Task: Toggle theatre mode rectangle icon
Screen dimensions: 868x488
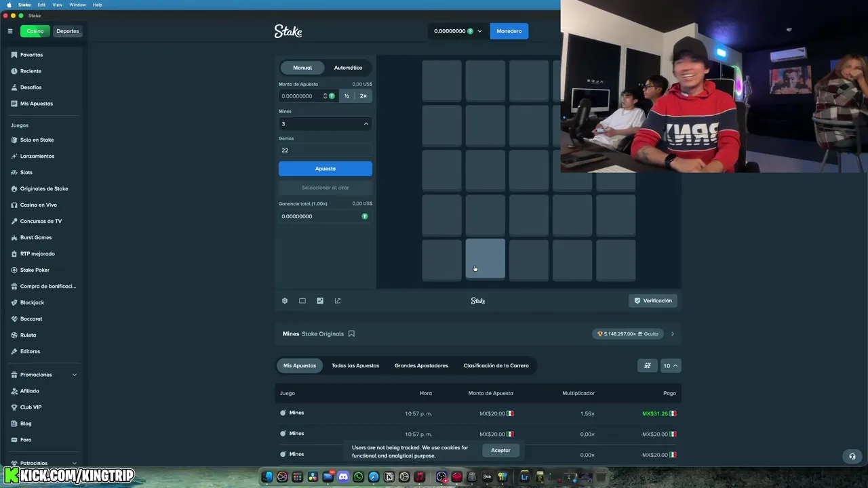Action: pos(302,301)
